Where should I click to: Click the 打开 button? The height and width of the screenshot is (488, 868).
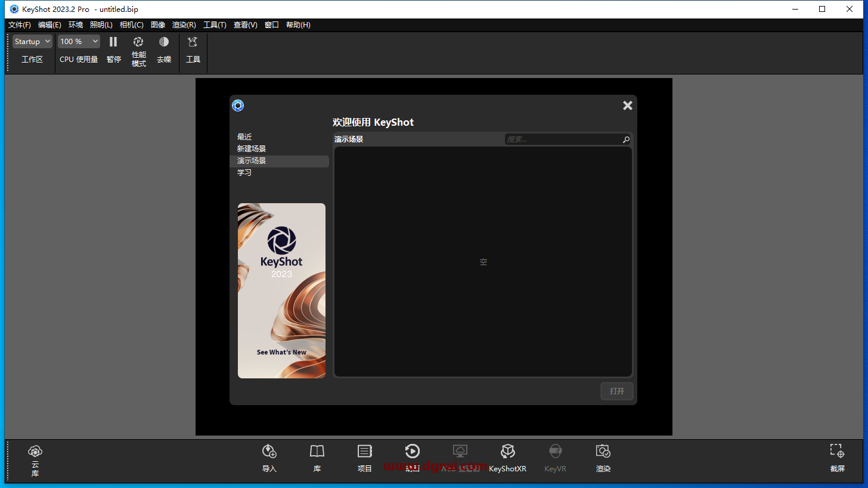point(617,391)
